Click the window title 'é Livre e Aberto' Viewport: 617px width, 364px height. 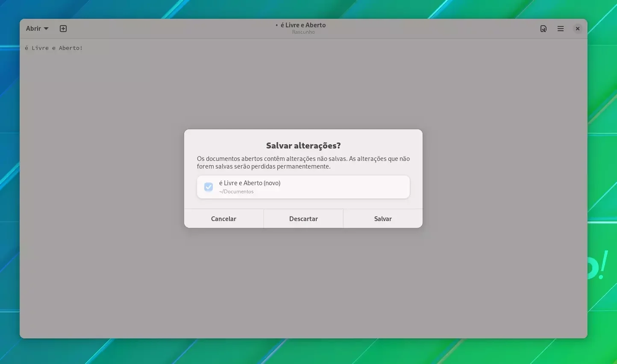pos(303,25)
